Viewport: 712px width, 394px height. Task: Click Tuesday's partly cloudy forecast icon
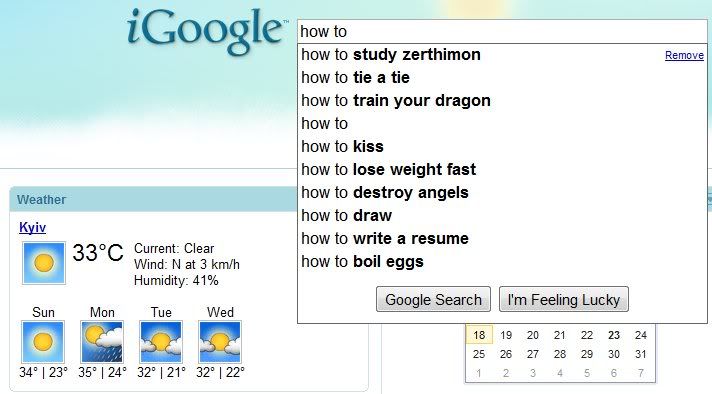pyautogui.click(x=161, y=341)
